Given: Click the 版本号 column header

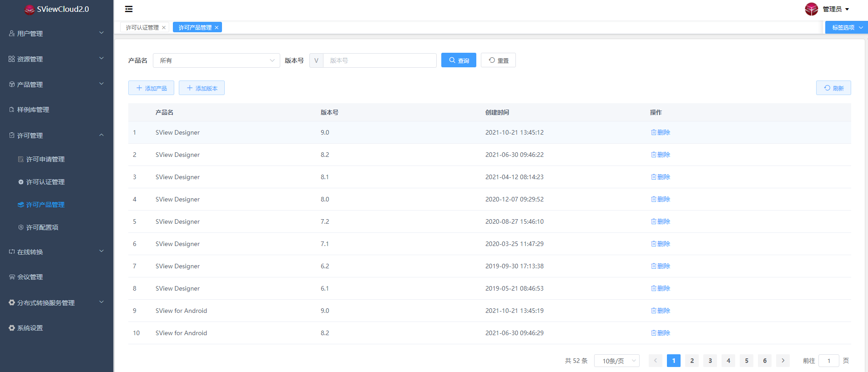Looking at the screenshot, I should pos(329,112).
